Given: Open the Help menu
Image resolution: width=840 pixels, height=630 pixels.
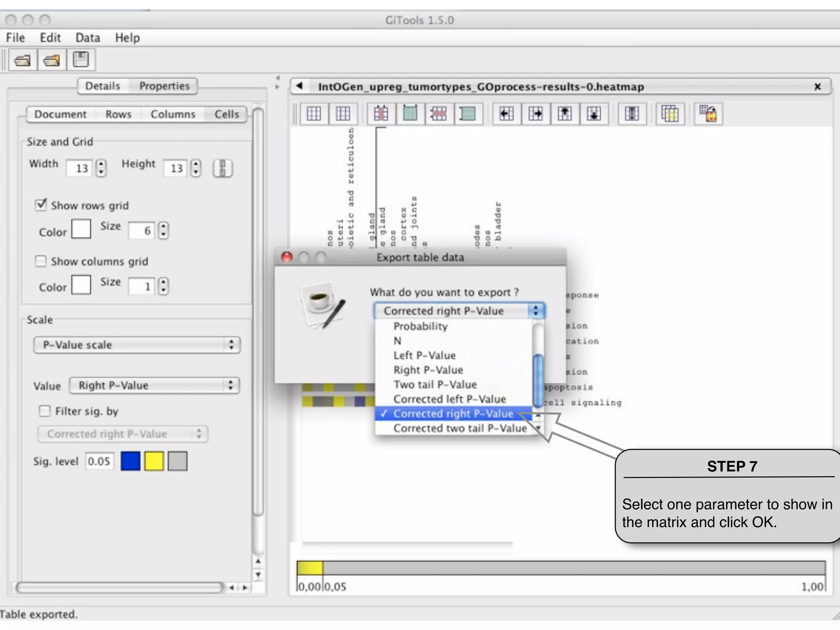Looking at the screenshot, I should tap(127, 38).
